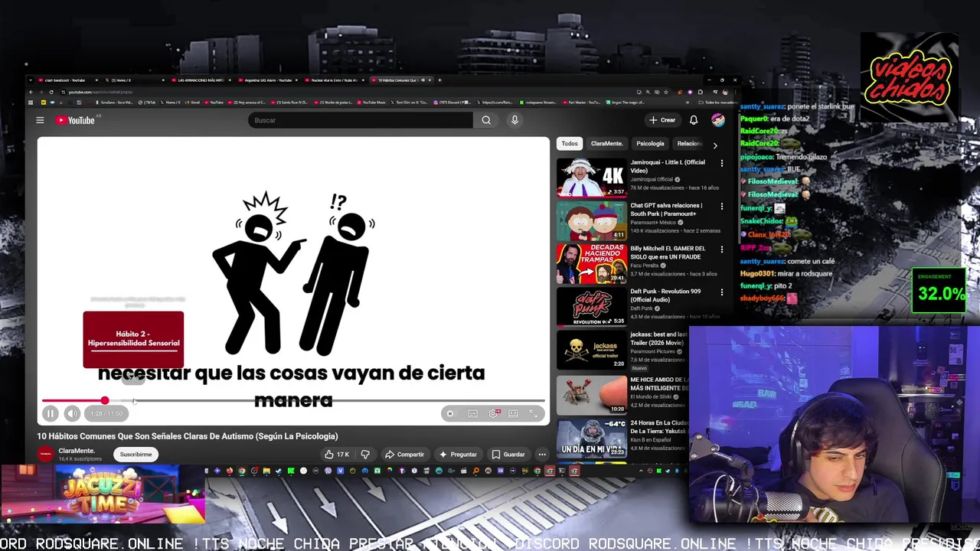Go back with the browser back arrow
The width and height of the screenshot is (980, 551).
[x=31, y=92]
